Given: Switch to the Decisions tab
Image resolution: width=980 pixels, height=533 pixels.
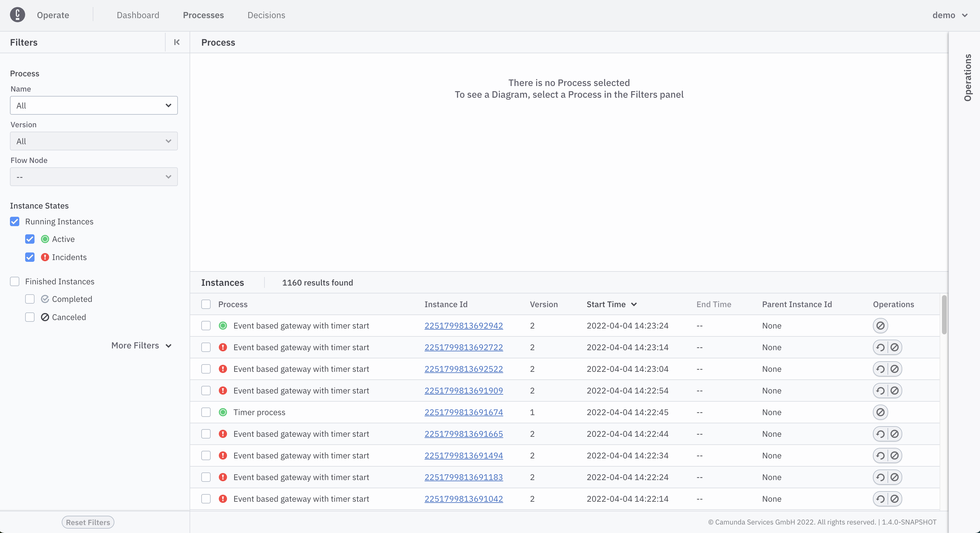Looking at the screenshot, I should [x=266, y=15].
